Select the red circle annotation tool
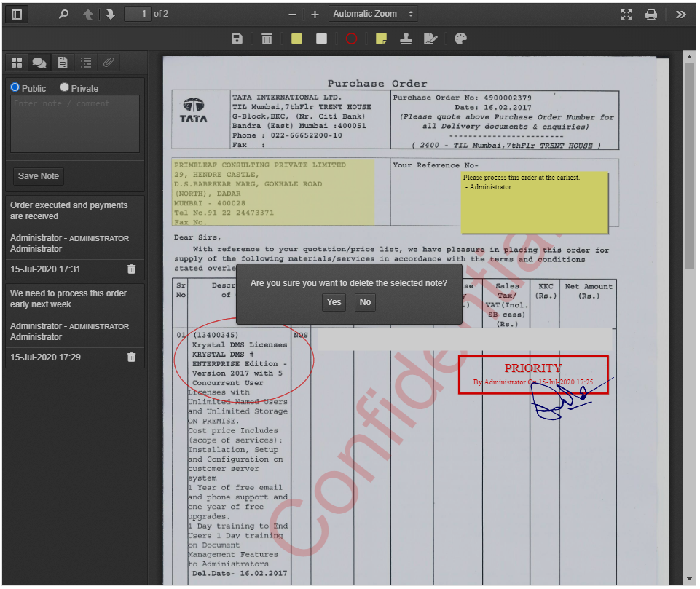 [351, 39]
